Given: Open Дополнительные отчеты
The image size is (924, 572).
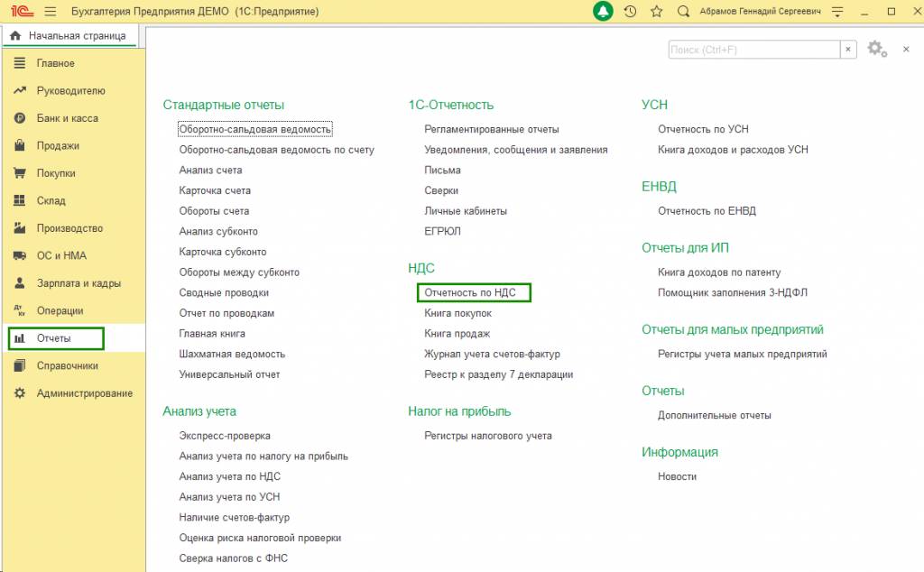Looking at the screenshot, I should click(715, 415).
